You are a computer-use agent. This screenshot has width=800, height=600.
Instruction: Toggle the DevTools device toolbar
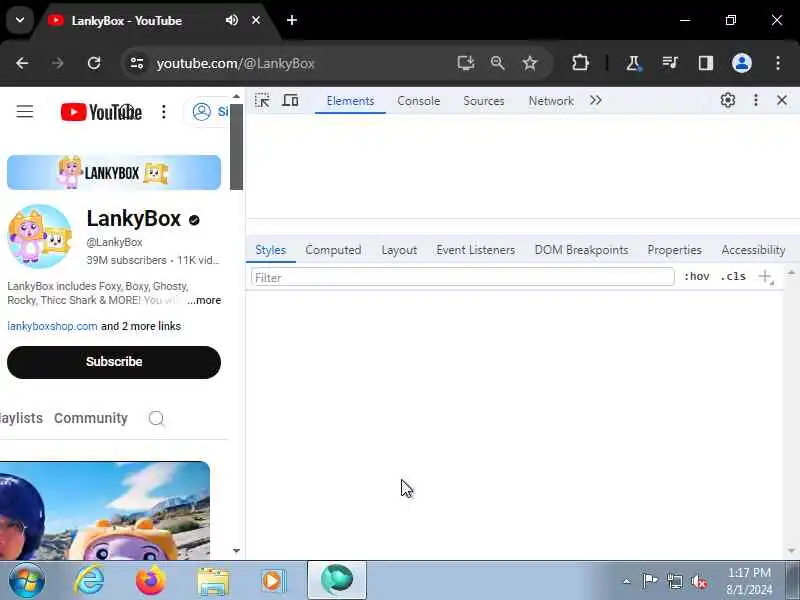pyautogui.click(x=290, y=101)
